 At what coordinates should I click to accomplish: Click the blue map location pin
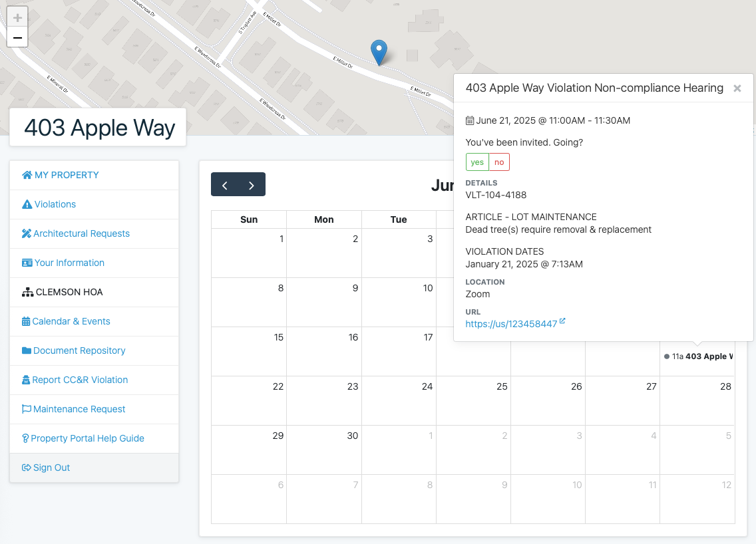(x=379, y=53)
